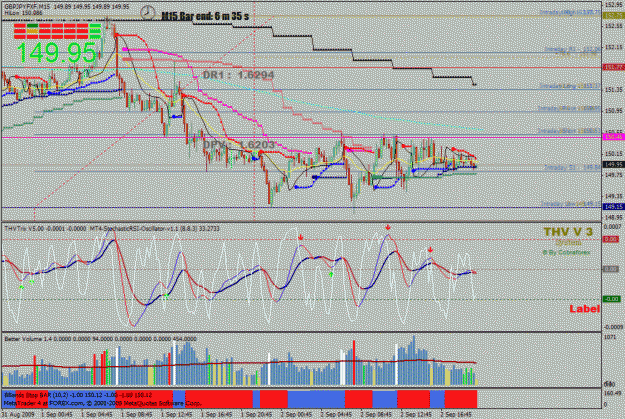Click the green up arrow near 2 Sep 04:45

331,275
